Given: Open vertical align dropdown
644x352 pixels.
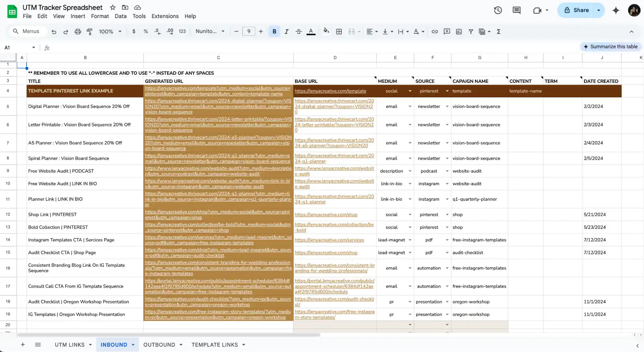Looking at the screenshot, I should pyautogui.click(x=388, y=31).
